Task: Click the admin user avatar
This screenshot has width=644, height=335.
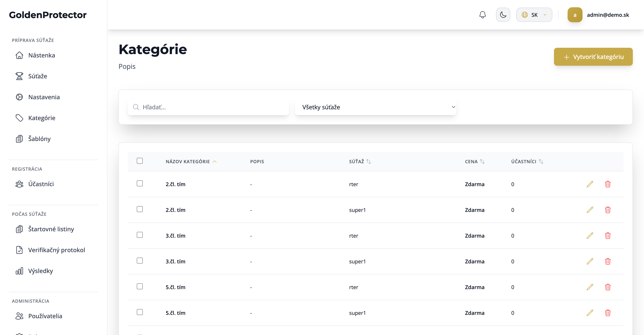Action: [x=575, y=15]
